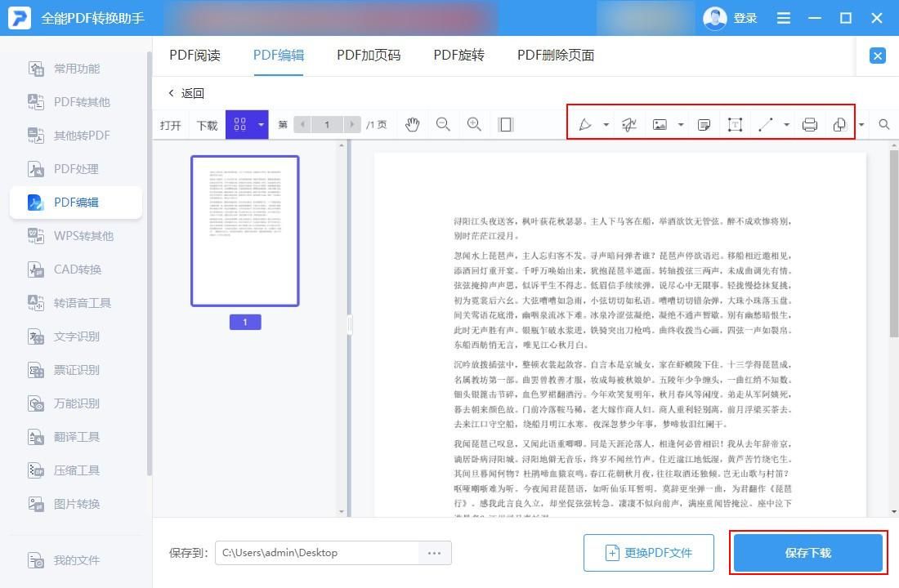899x588 pixels.
Task: Open 常用功能 in the sidebar
Action: [x=76, y=69]
